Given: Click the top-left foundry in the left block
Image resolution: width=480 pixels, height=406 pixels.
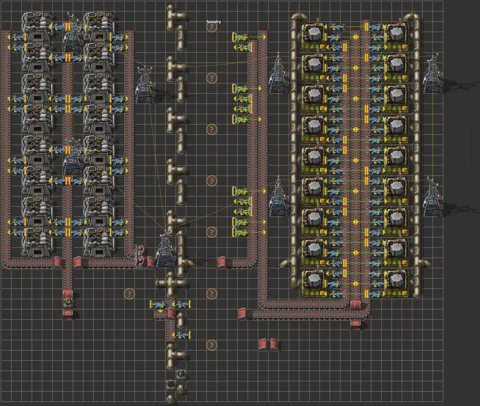Looking at the screenshot, I should [x=37, y=27].
